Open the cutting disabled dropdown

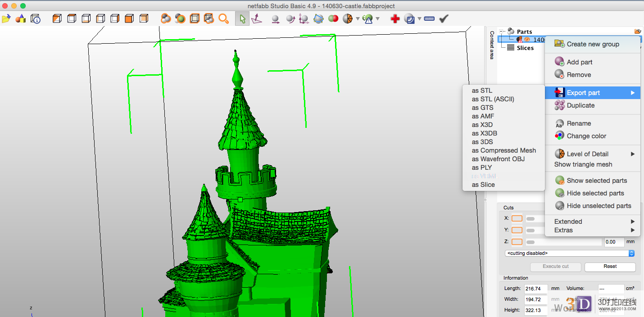click(x=570, y=254)
